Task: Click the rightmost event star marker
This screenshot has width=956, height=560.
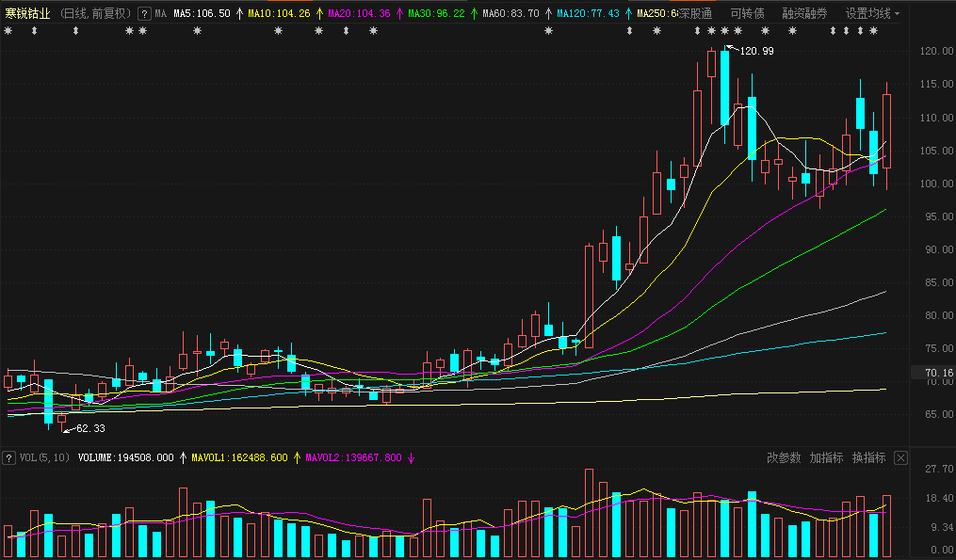Action: [x=874, y=30]
